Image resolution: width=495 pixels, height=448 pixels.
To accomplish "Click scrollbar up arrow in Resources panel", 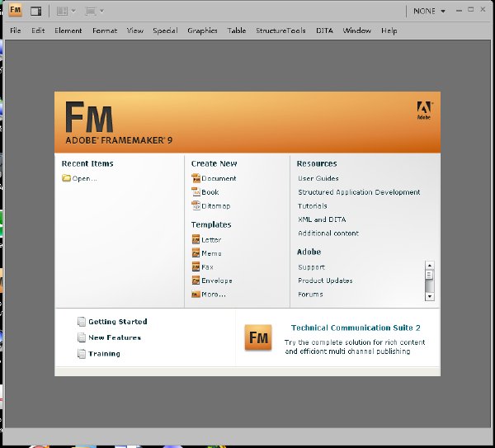I will point(429,265).
